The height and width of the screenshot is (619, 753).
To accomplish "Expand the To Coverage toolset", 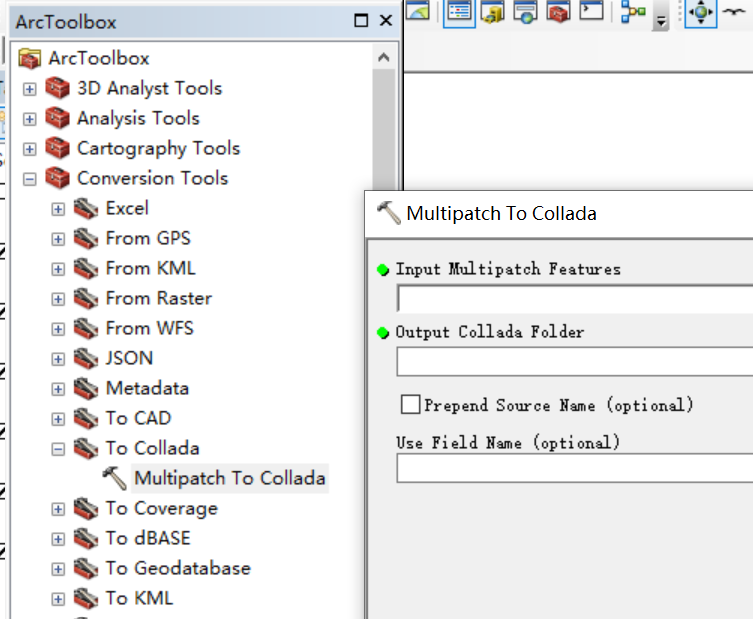I will pos(58,509).
